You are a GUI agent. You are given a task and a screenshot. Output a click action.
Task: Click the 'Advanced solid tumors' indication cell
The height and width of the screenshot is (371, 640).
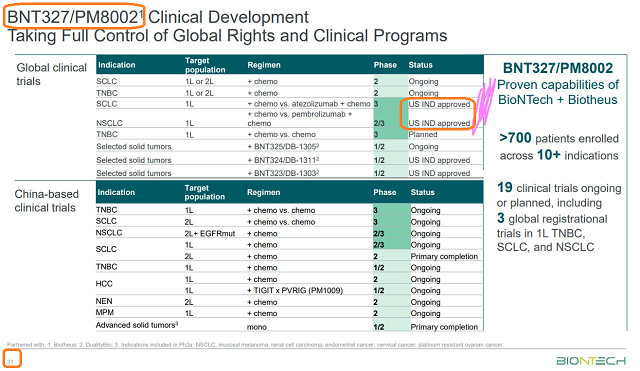[137, 325]
